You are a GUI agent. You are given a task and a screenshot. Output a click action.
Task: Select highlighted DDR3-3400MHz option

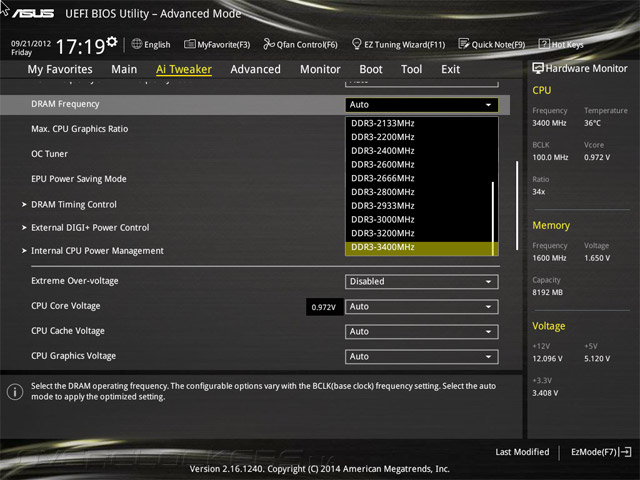tap(420, 248)
